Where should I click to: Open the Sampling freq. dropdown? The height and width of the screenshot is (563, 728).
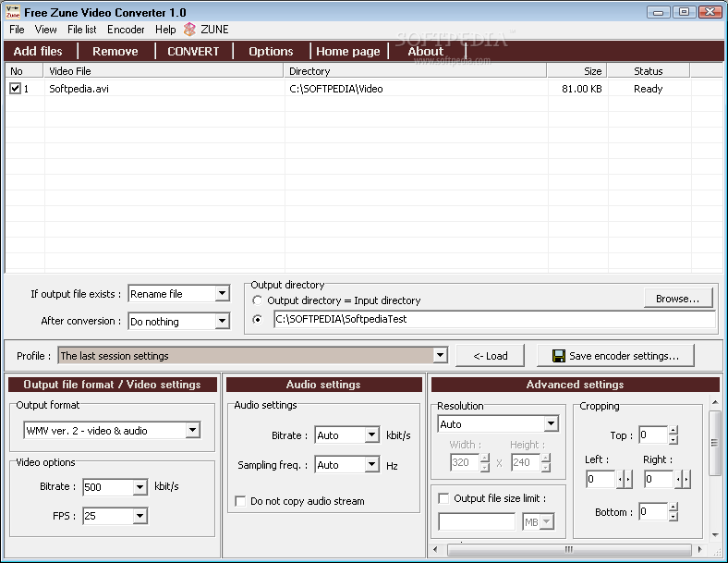[x=371, y=464]
